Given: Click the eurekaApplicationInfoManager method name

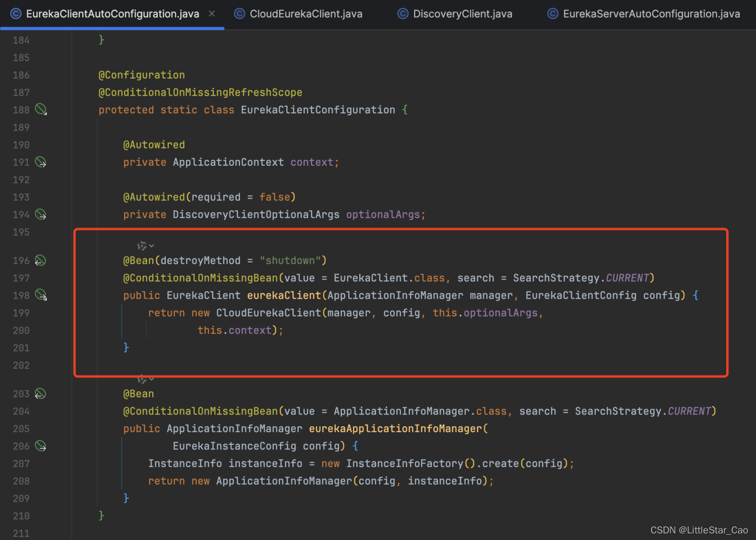Looking at the screenshot, I should point(396,429).
